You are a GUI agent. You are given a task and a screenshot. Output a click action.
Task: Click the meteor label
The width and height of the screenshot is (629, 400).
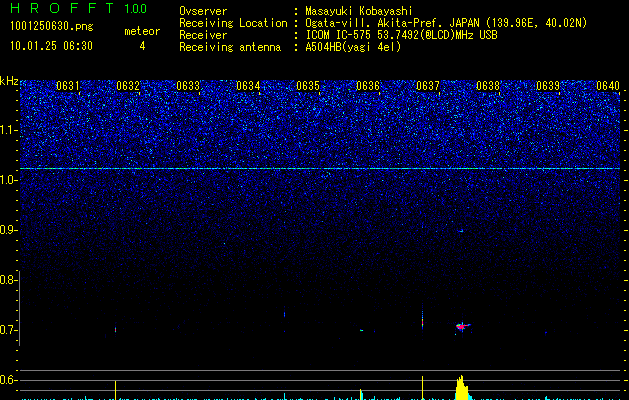(x=142, y=31)
